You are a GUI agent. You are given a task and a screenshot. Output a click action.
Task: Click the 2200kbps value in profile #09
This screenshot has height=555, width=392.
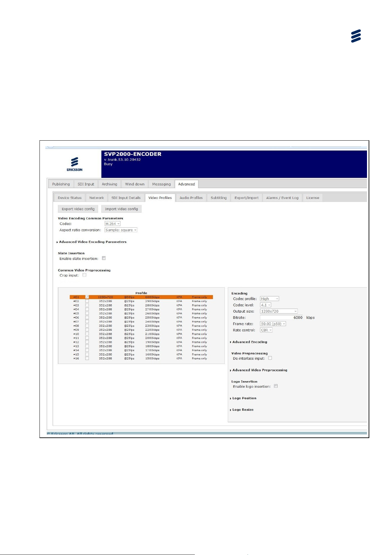tap(152, 330)
